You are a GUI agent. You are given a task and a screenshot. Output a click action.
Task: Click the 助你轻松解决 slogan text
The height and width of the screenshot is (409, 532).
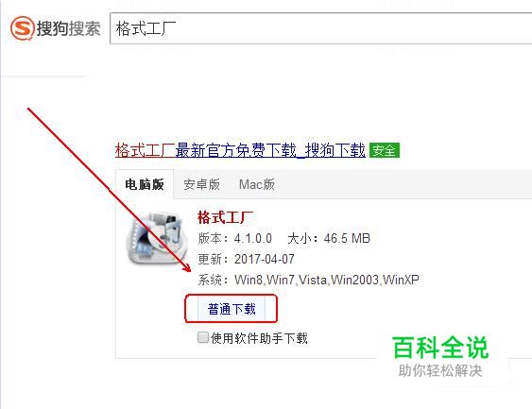(440, 370)
